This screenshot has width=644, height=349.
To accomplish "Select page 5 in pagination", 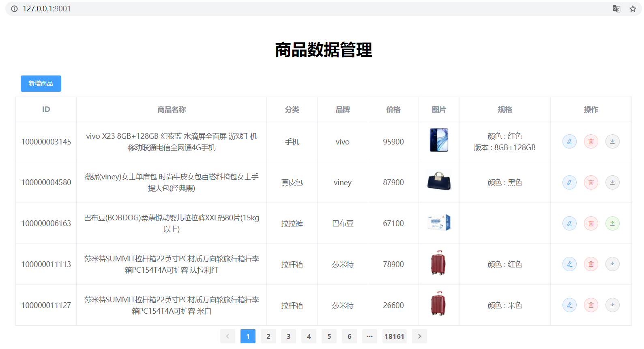I will click(329, 336).
